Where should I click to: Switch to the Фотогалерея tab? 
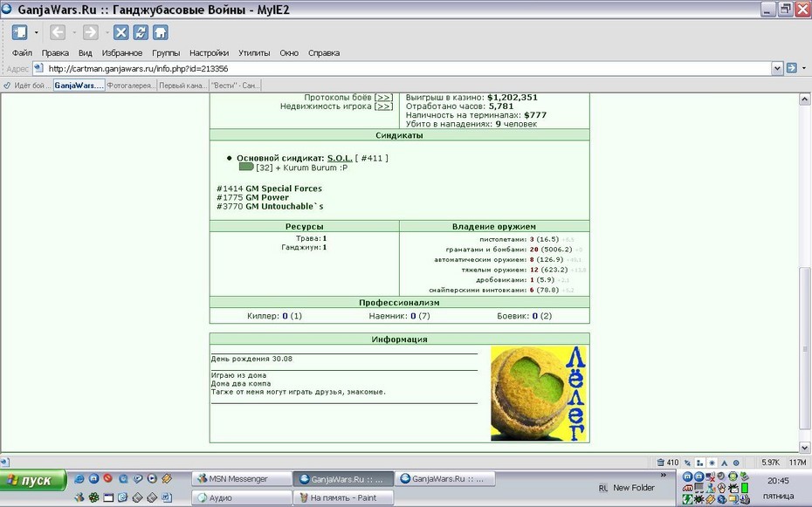click(x=132, y=86)
